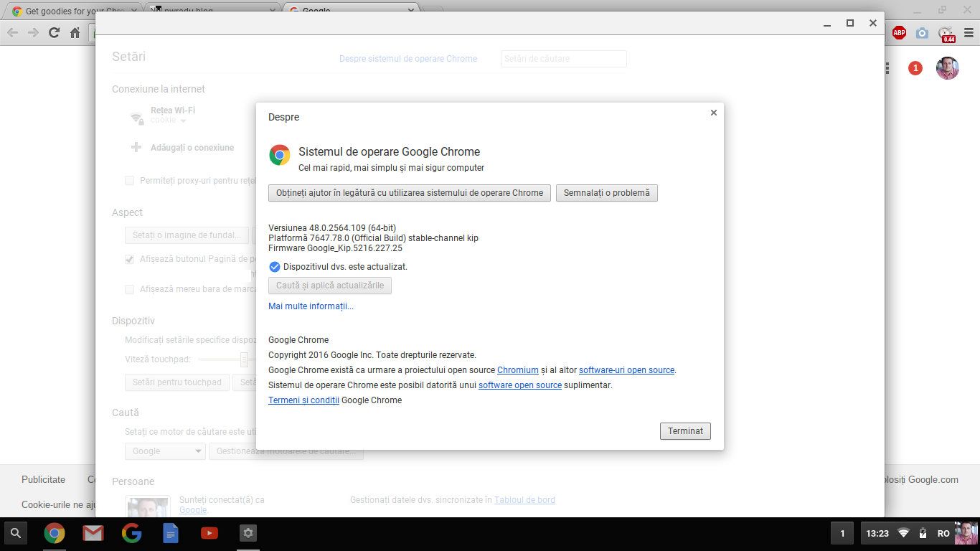Open Adblock Plus extension icon
Screen dimensions: 980x551
tap(899, 32)
